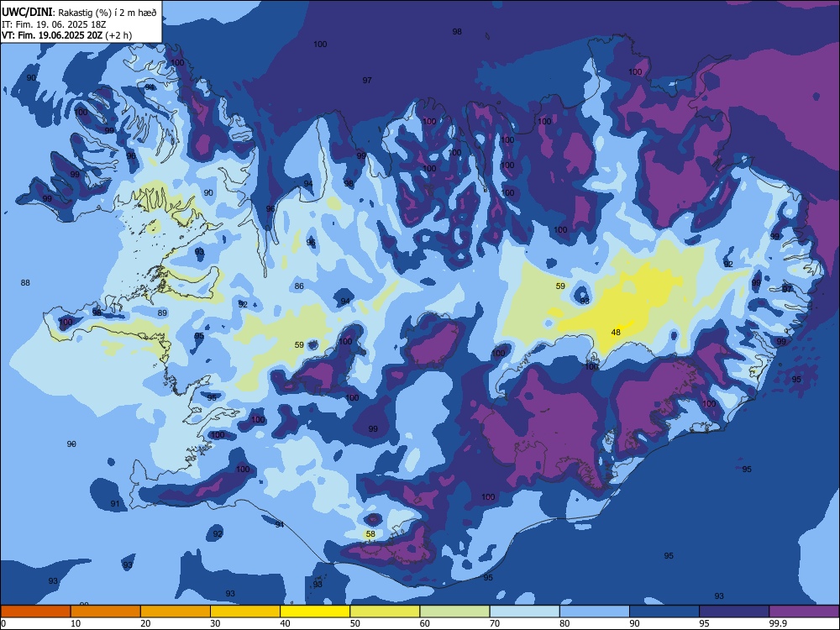Click the '30' legend scale label
This screenshot has width=840, height=630.
coord(215,623)
